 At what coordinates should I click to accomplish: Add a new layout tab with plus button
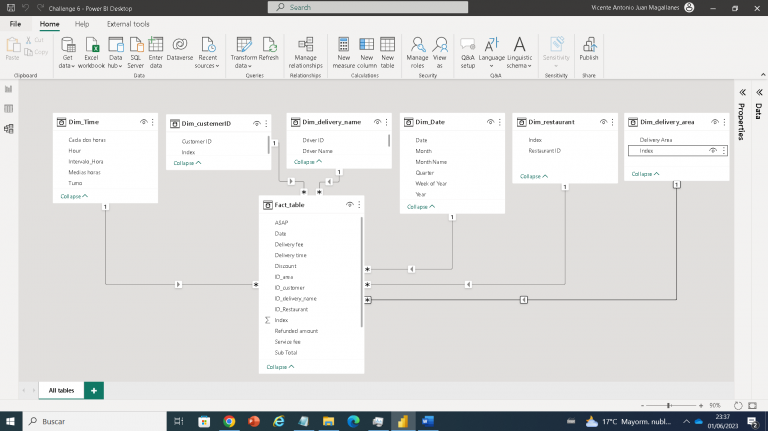coord(93,390)
